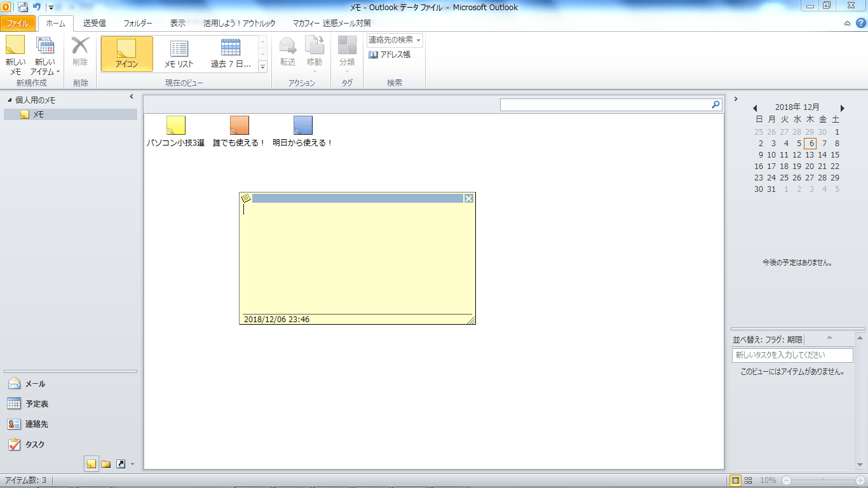Go to 予定表 calendar

(70, 403)
